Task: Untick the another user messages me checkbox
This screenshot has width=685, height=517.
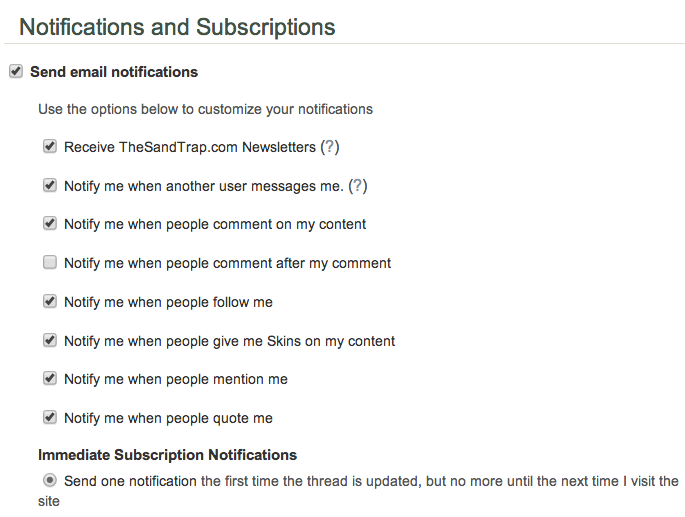Action: (50, 186)
